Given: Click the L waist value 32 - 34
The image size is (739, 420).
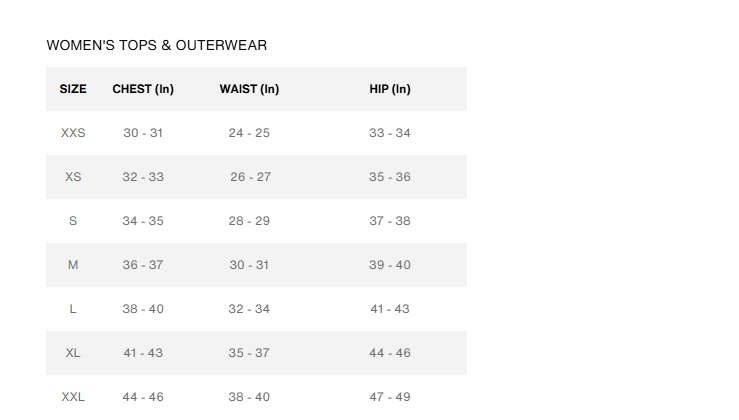Looking at the screenshot, I should [x=249, y=309].
